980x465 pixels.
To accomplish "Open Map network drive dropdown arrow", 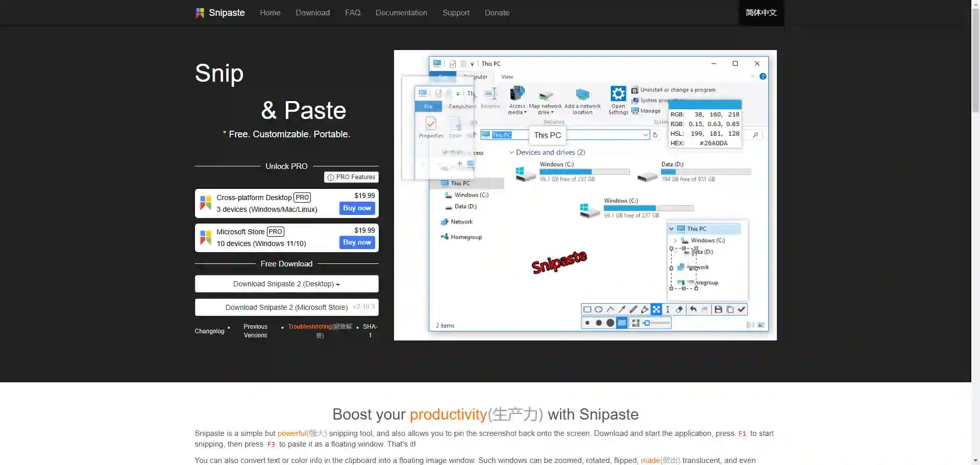I will tap(552, 112).
